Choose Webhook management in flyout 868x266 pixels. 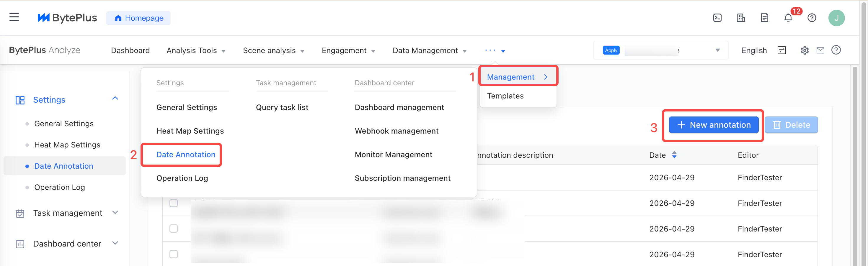(397, 131)
